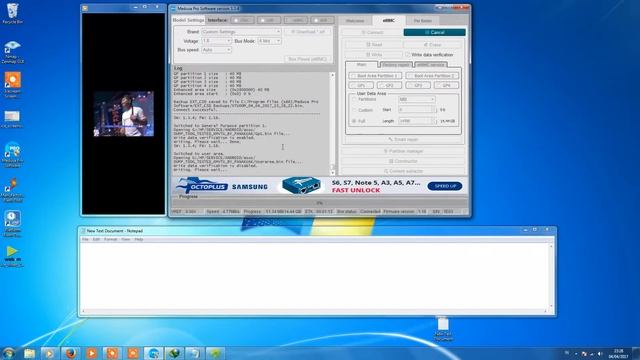Click the volume icon in system tray
640x360 pixels.
pyautogui.click(x=600, y=353)
